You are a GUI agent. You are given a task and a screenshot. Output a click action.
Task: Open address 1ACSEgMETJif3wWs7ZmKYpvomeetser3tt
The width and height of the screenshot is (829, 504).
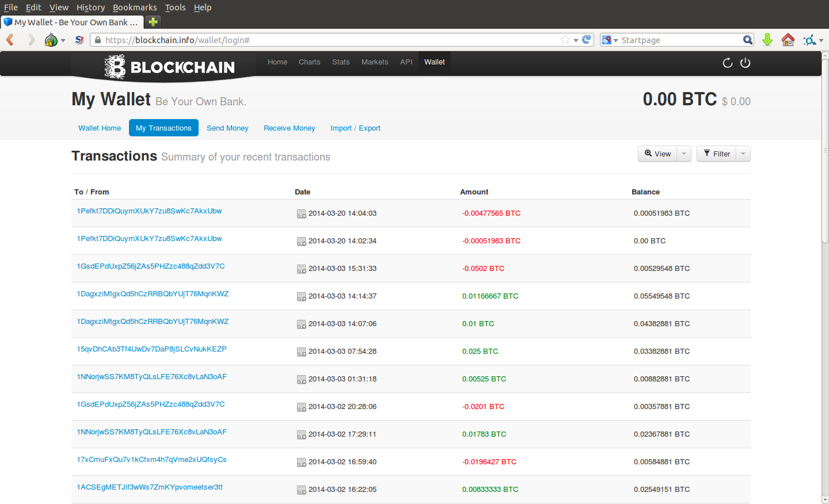[150, 487]
